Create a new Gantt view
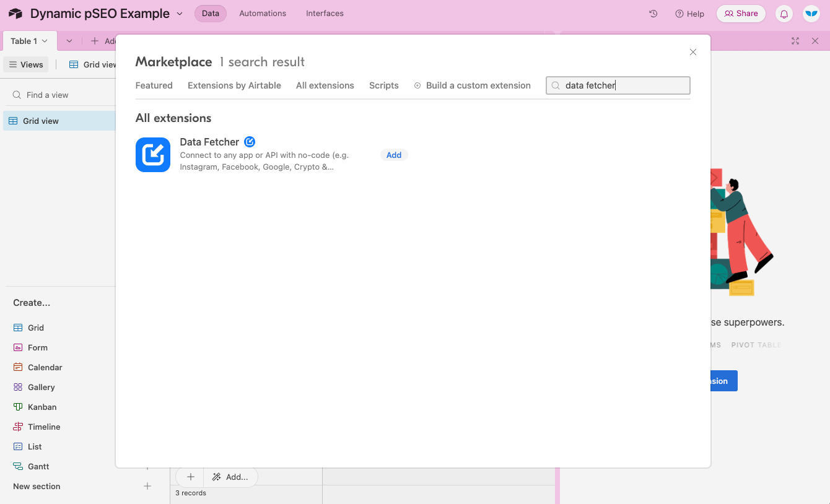Image resolution: width=830 pixels, height=504 pixels. pyautogui.click(x=38, y=466)
